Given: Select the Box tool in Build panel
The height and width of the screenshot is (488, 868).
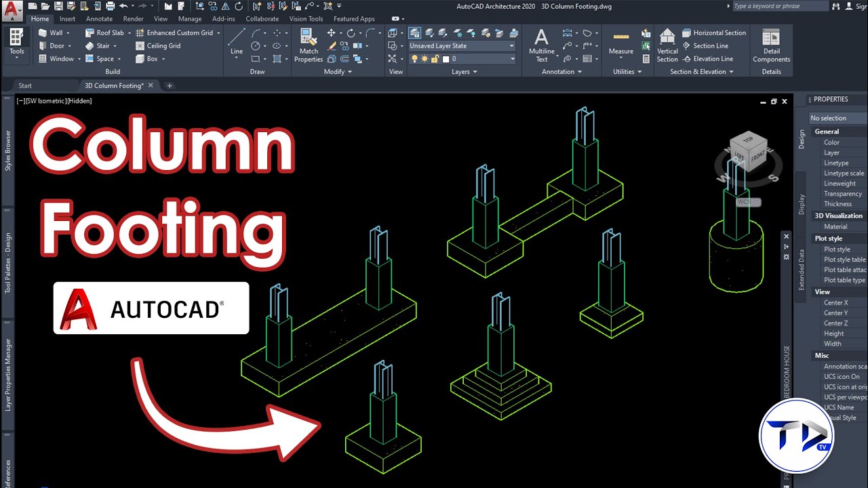Looking at the screenshot, I should click(146, 58).
